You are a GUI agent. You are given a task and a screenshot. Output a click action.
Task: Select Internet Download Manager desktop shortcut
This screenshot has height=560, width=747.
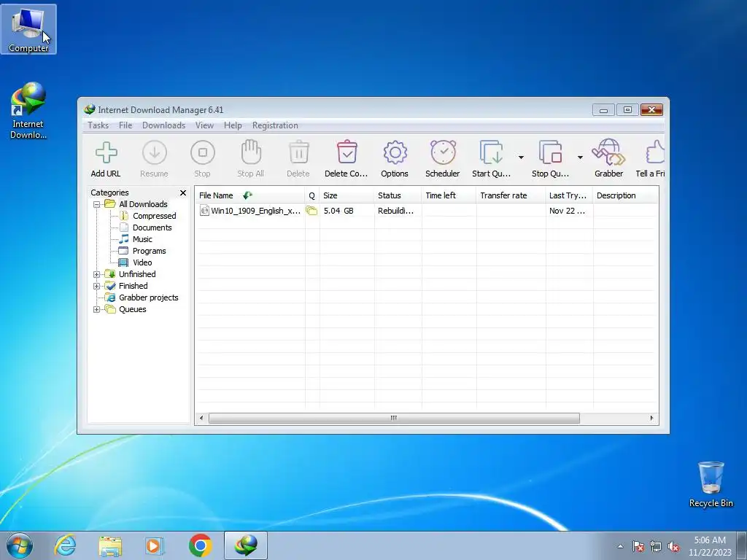(x=28, y=111)
